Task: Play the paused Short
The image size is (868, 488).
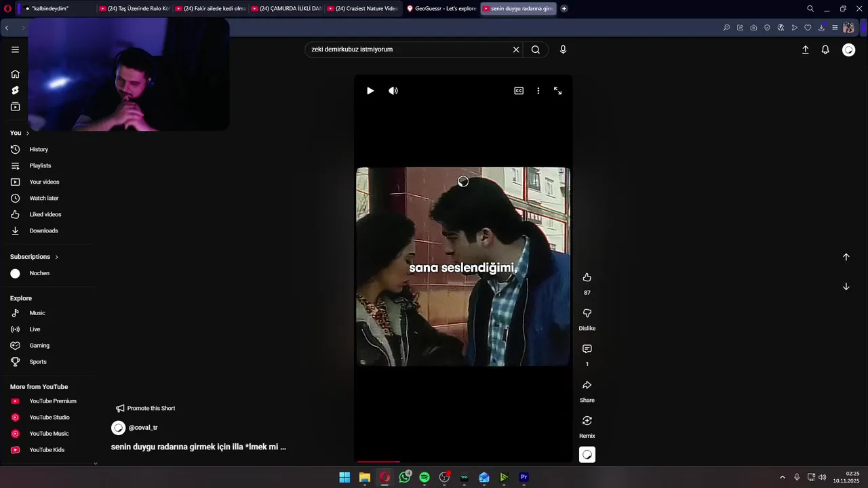Action: tap(370, 91)
